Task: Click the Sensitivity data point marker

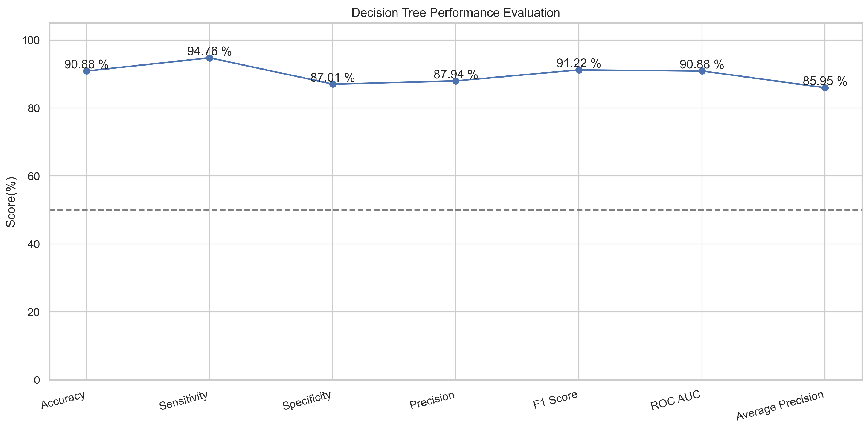Action: click(x=210, y=58)
